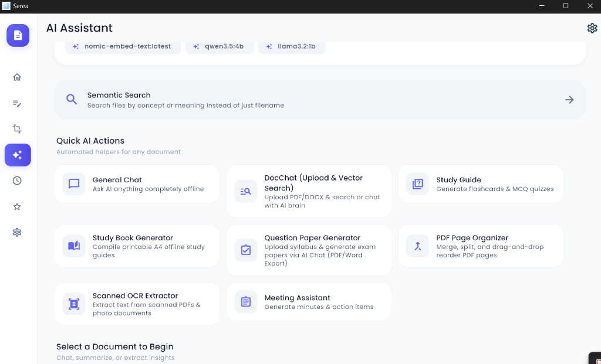
Task: Click the Serea document logo icon
Action: [x=18, y=35]
